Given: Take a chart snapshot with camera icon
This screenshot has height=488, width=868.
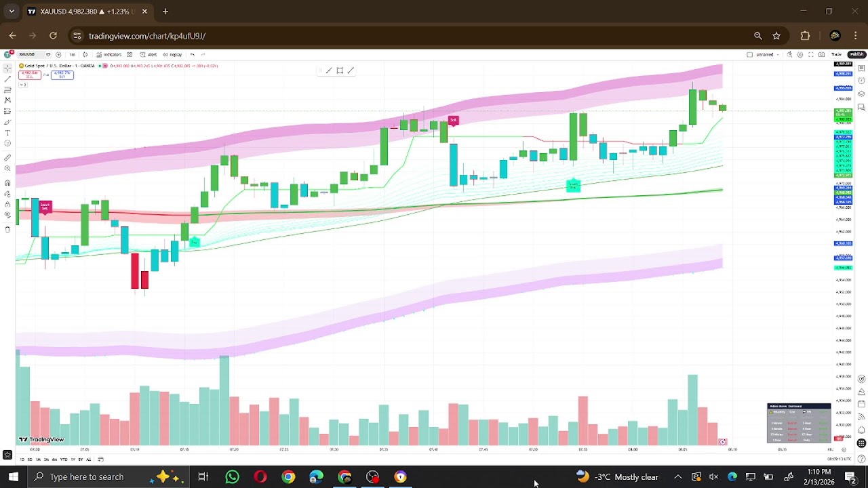Looking at the screenshot, I should [x=821, y=54].
